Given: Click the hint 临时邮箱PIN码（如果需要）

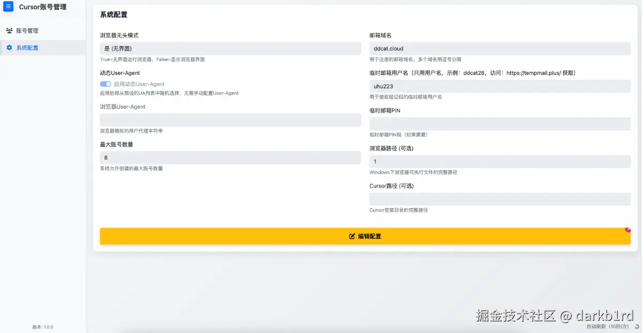Looking at the screenshot, I should 398,135.
